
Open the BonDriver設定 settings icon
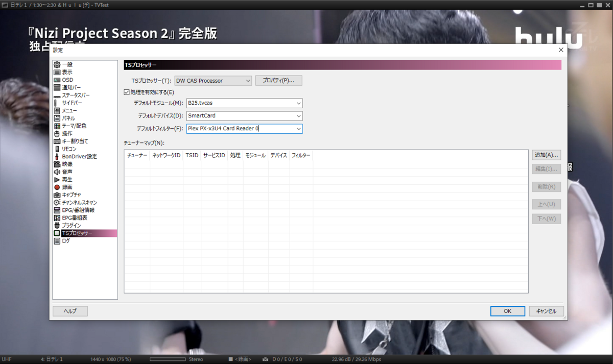57,157
